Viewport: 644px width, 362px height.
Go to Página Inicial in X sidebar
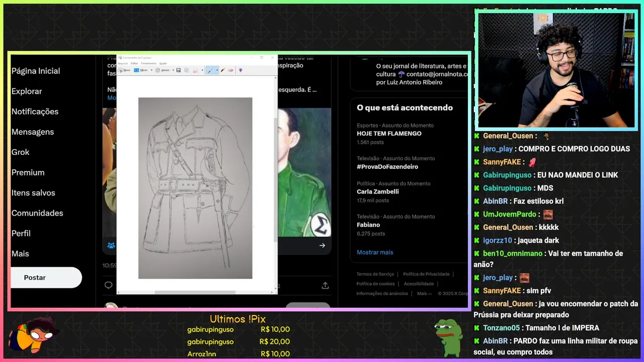(x=36, y=71)
